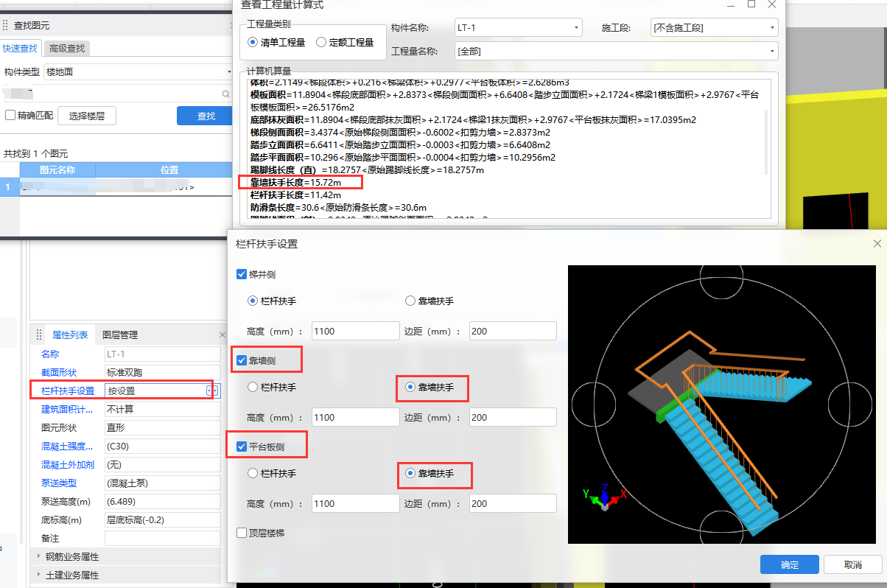Toggle 顶层楼梯 checkbox
This screenshot has width=887, height=588.
[242, 533]
